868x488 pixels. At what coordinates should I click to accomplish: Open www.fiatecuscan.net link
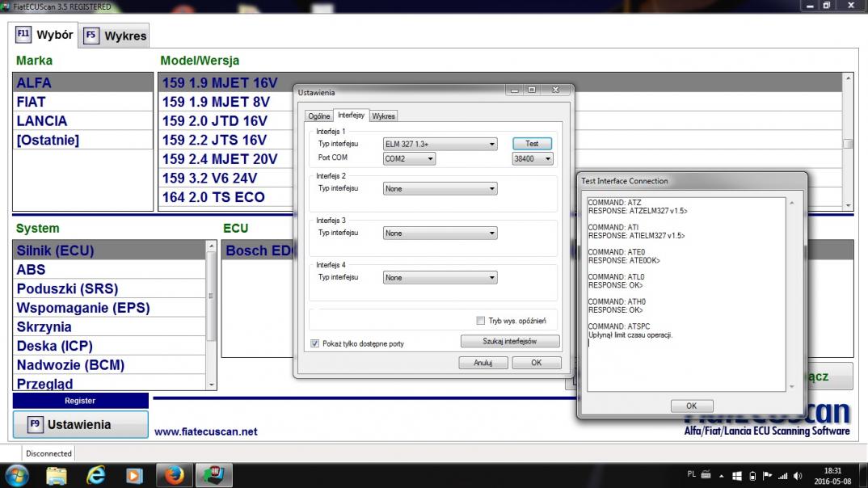(206, 431)
